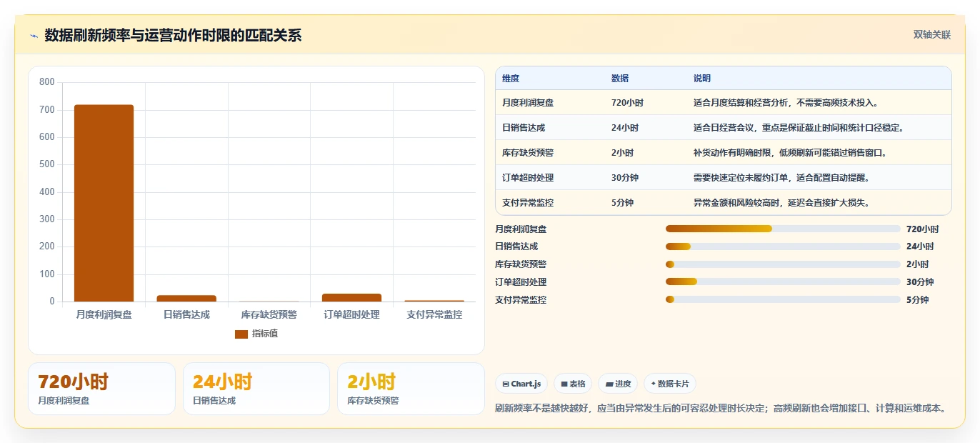Screen dimensions: 980x443
Task: Click the 月度利润复盘 progress bar
Action: (x=783, y=229)
